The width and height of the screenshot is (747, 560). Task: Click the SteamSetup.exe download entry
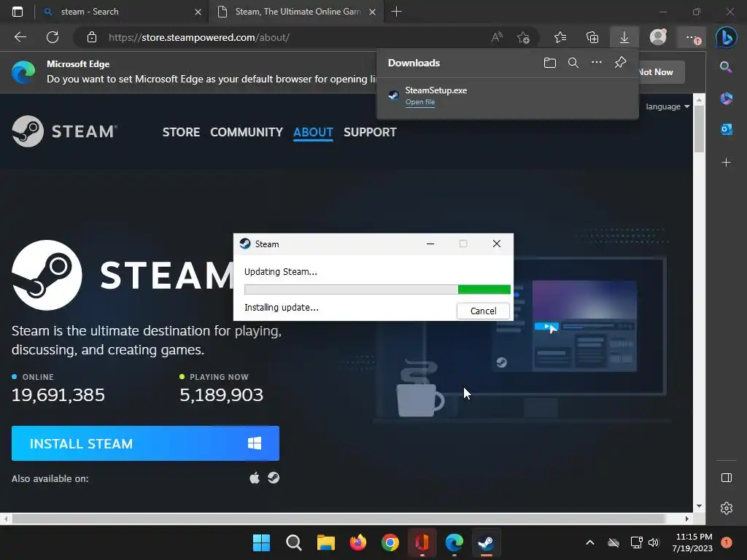pos(508,96)
